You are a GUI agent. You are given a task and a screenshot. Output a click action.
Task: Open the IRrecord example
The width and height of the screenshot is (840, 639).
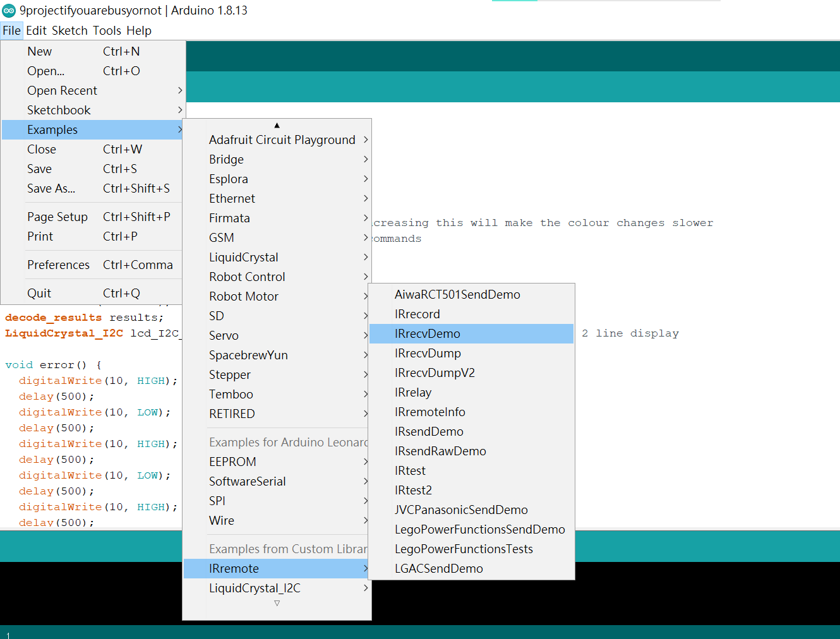click(x=471, y=314)
